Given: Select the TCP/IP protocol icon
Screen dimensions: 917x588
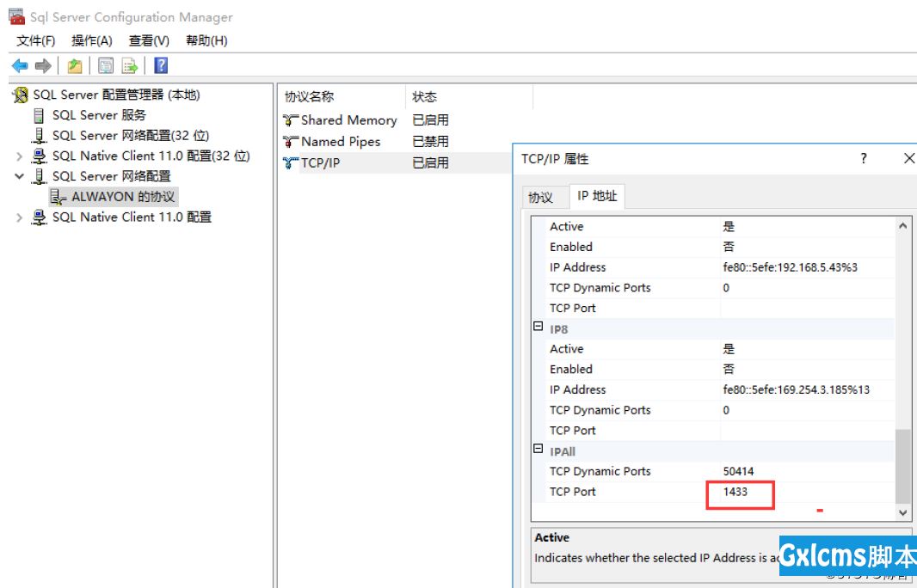Looking at the screenshot, I should point(291,163).
